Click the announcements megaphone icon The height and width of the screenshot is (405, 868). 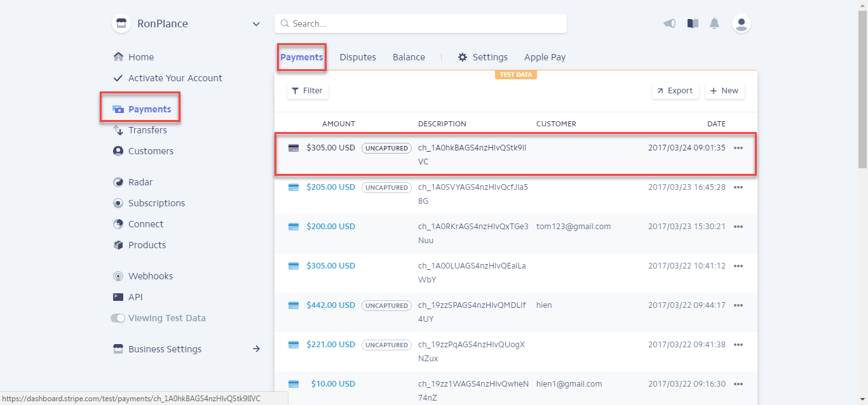(669, 23)
